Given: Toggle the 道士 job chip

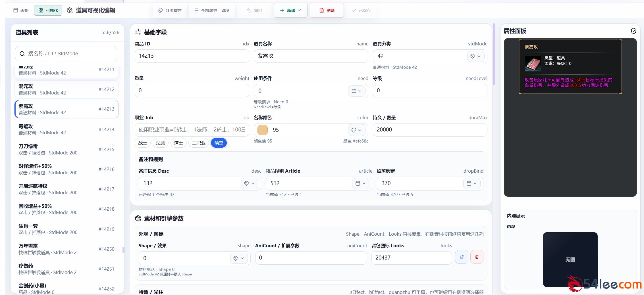Looking at the screenshot, I should [x=178, y=143].
